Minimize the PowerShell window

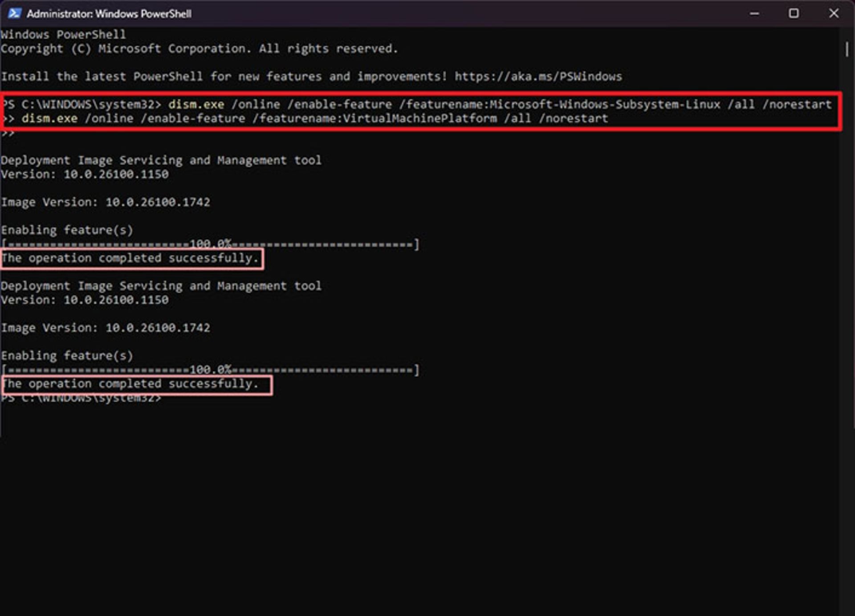[754, 14]
